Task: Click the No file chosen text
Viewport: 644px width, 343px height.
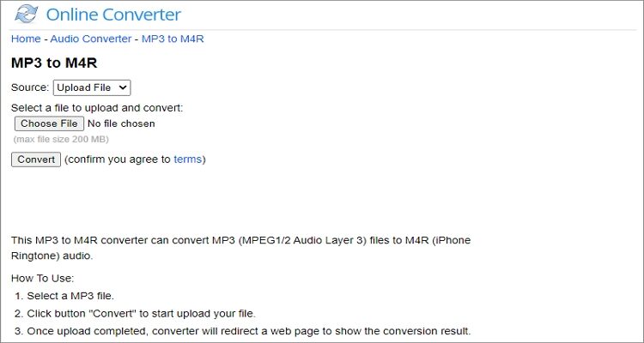Action: click(121, 123)
